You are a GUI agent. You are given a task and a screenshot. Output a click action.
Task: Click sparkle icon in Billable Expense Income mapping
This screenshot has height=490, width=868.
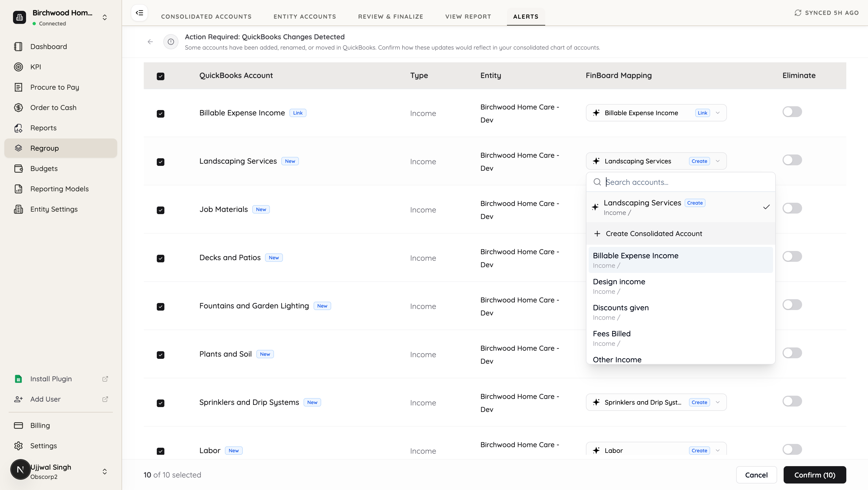pyautogui.click(x=596, y=113)
